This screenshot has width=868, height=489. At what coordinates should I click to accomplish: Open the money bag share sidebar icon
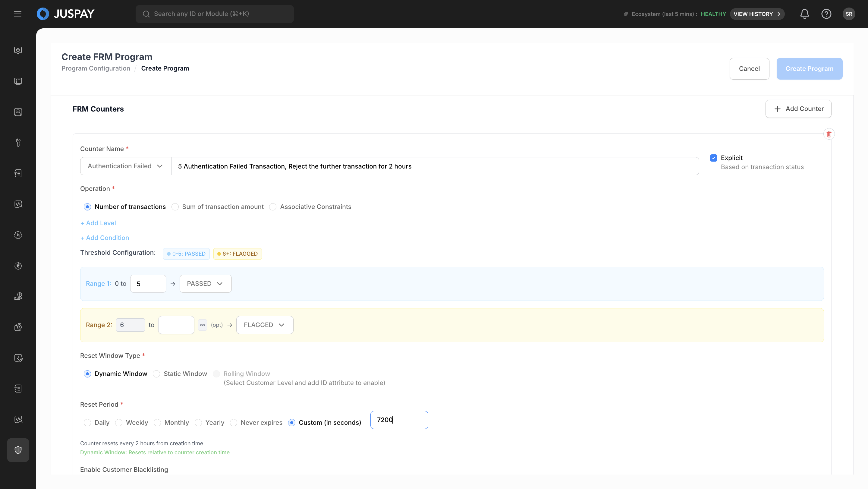tap(18, 327)
